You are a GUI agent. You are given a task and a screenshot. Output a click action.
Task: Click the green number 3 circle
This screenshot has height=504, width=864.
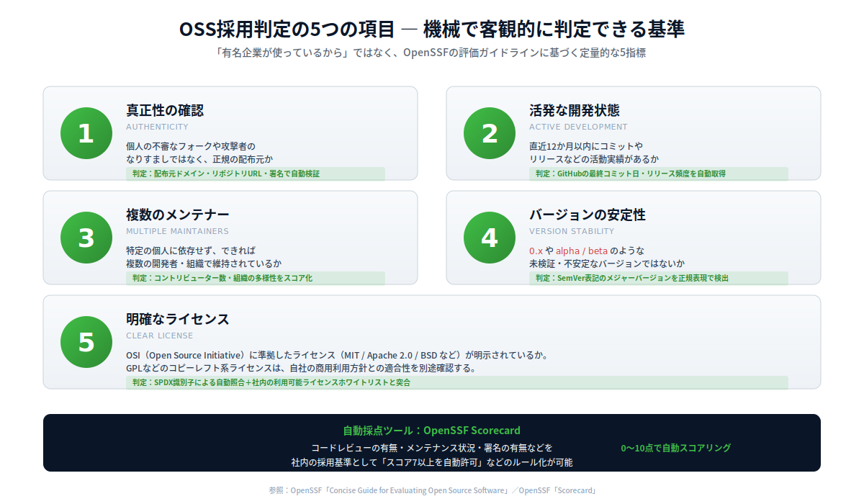(x=86, y=238)
